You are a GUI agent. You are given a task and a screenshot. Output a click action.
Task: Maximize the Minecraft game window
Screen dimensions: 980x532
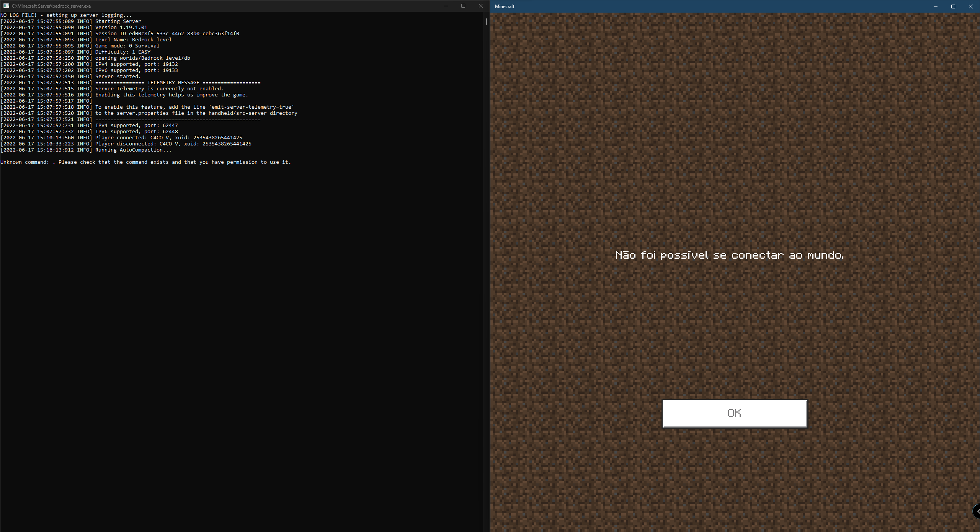click(953, 6)
